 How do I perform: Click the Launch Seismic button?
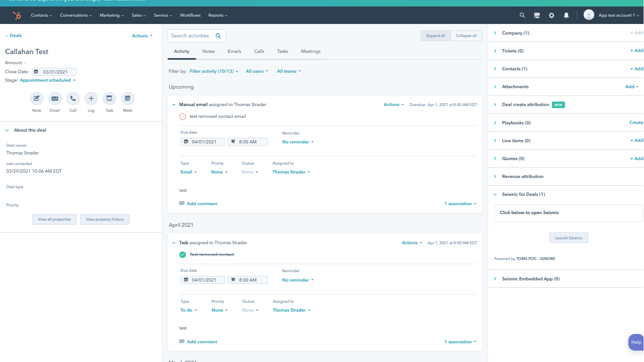point(568,238)
